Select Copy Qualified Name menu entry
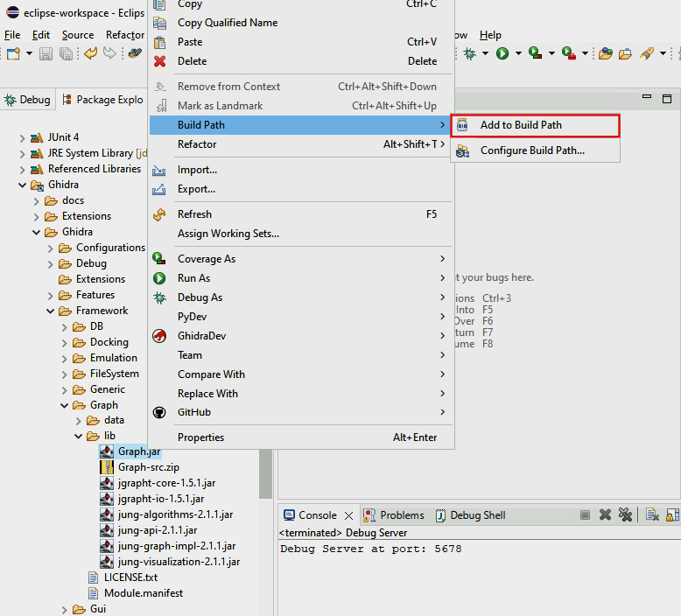Screen dimensions: 681x616 [x=301, y=23]
